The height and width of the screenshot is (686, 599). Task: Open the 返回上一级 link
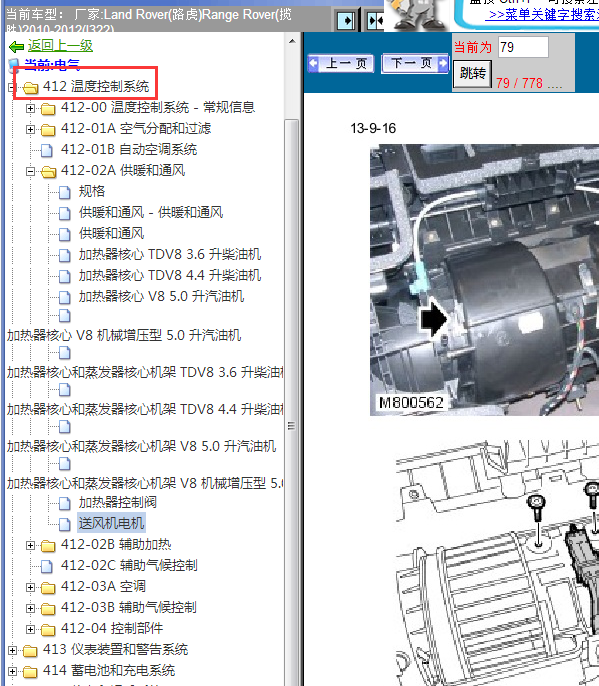(60, 46)
